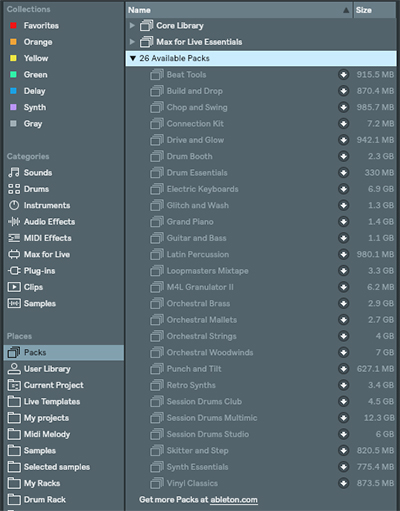Sort by the Name column header

(x=239, y=10)
